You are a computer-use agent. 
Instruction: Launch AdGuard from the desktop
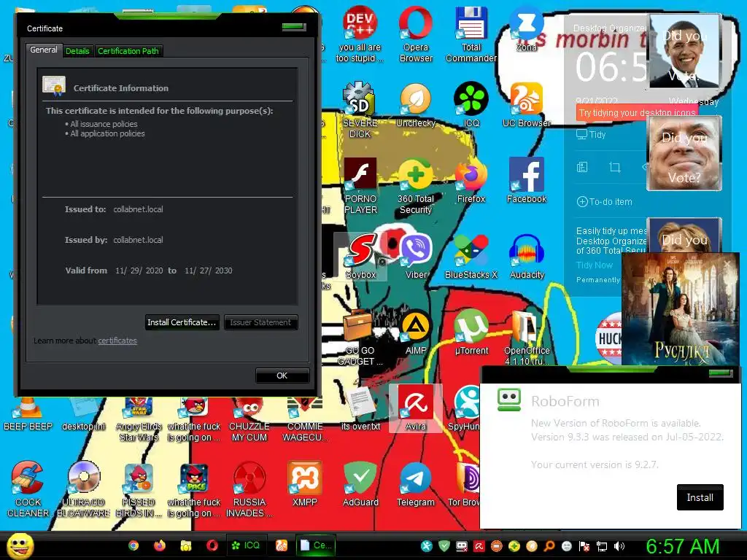pyautogui.click(x=360, y=484)
